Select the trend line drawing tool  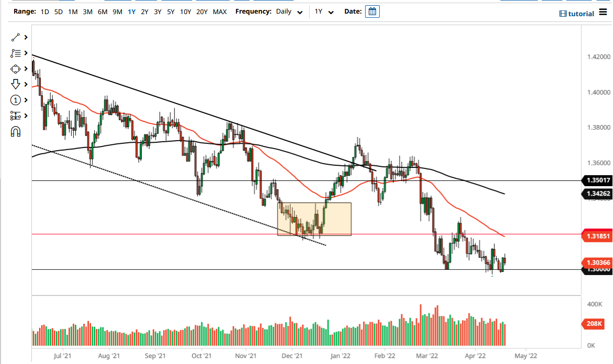[x=15, y=37]
